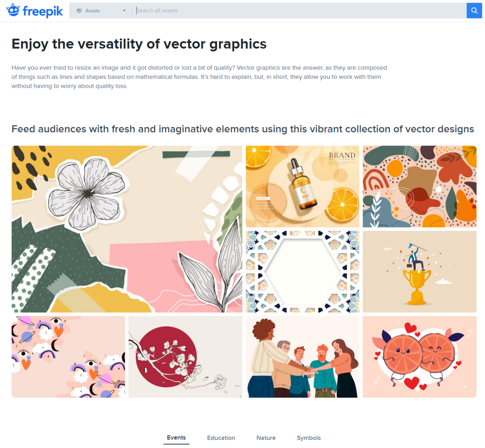485x448 pixels.
Task: Click the Freepik robot logo icon
Action: 13,10
